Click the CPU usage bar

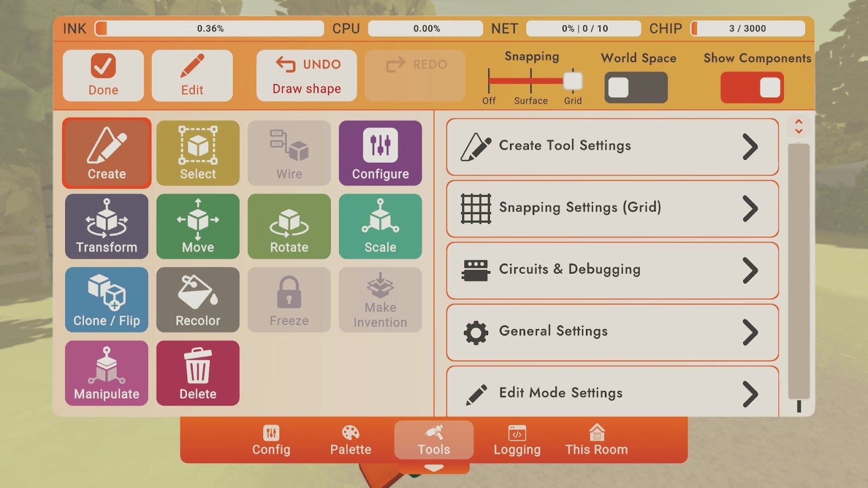tap(426, 28)
